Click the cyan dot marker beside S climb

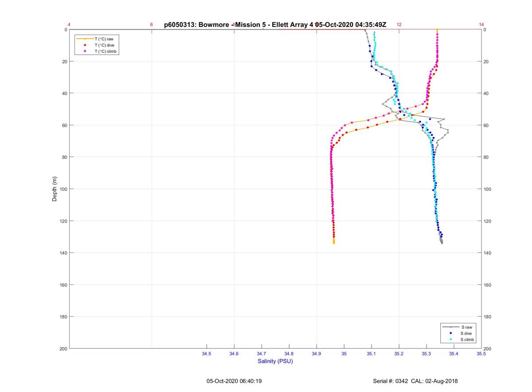click(450, 339)
